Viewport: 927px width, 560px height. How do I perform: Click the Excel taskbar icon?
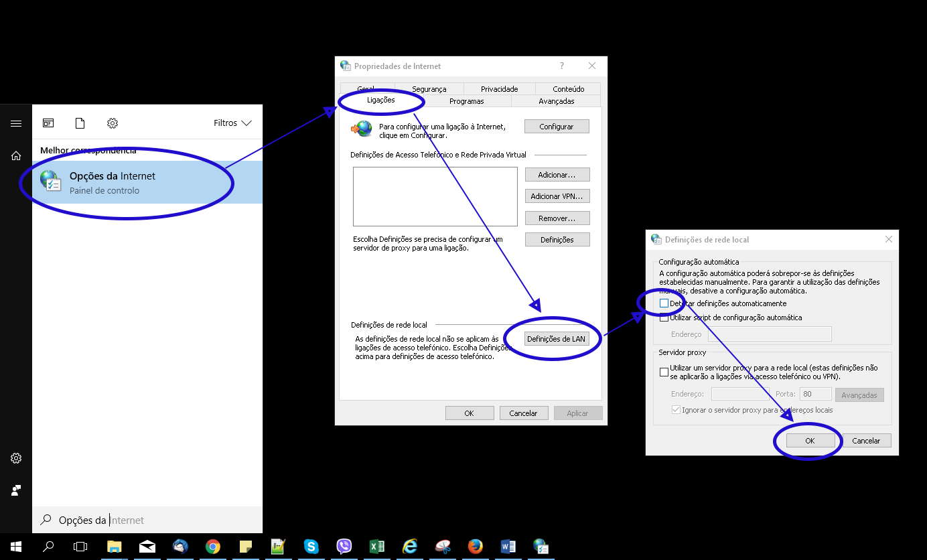[x=377, y=547]
